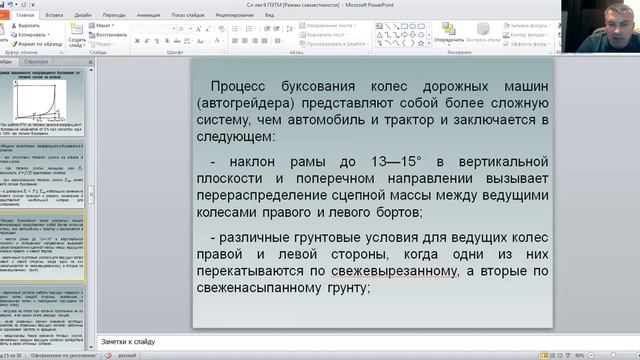Click the clear formatting icon
Screen dimensions: 640x360
[221, 29]
